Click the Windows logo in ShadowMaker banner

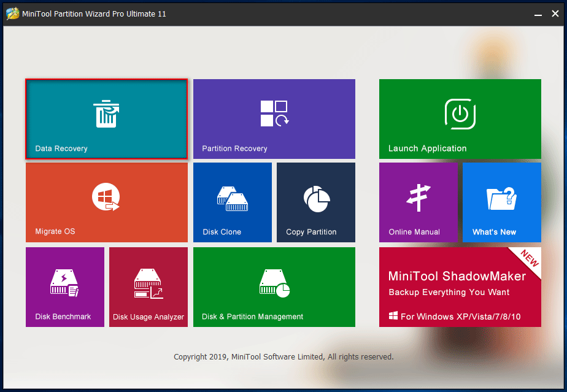coord(393,316)
